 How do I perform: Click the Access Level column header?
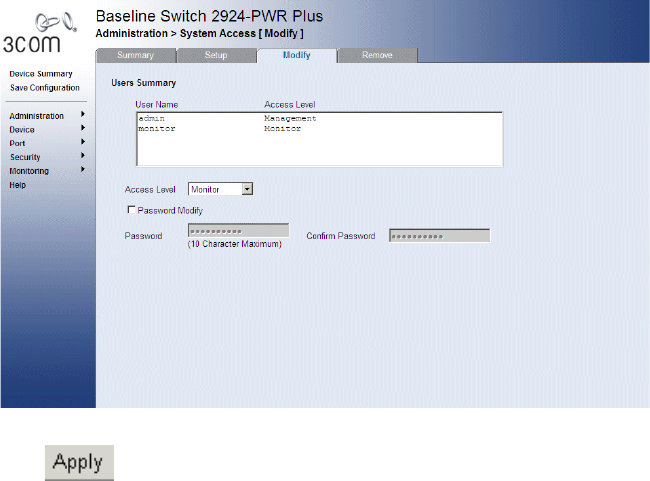[290, 104]
